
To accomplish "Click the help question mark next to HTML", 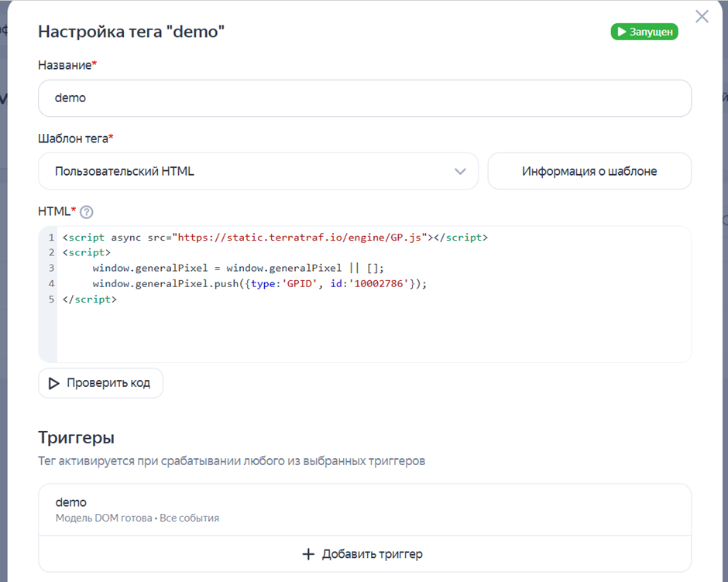I will pos(87,212).
